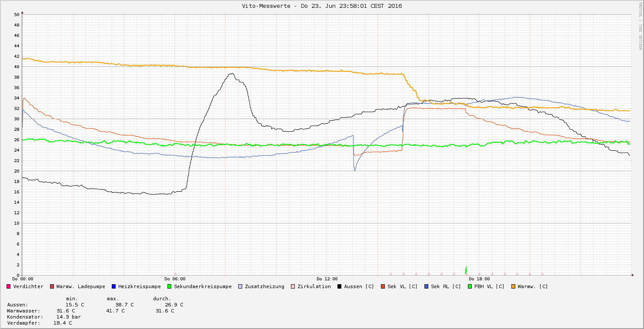The width and height of the screenshot is (644, 329).
Task: Click the red arrow at the x-axis end
Action: 633,275
